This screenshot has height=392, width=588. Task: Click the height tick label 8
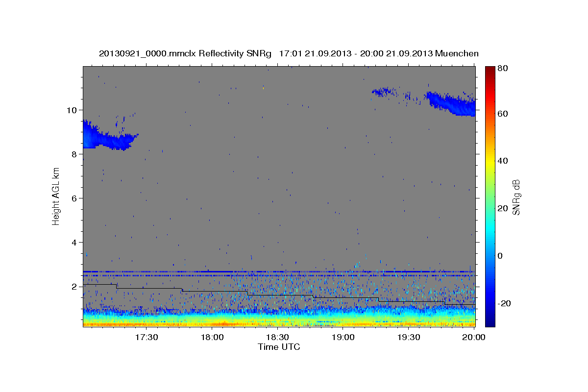coord(75,154)
